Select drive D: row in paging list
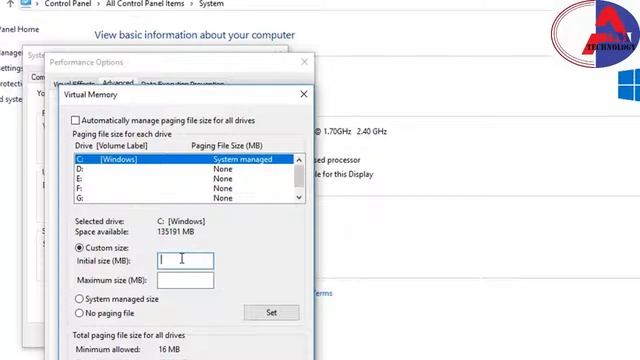 [184, 169]
